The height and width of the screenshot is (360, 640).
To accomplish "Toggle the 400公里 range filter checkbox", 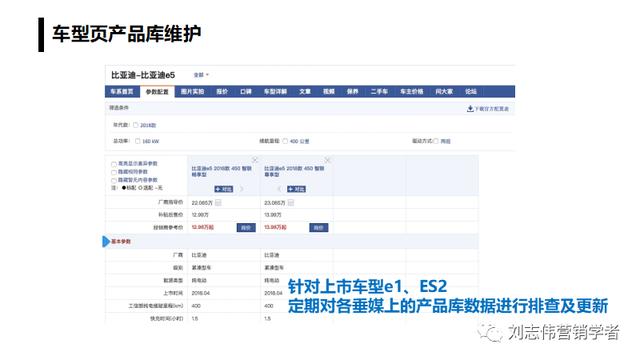I will coord(285,141).
